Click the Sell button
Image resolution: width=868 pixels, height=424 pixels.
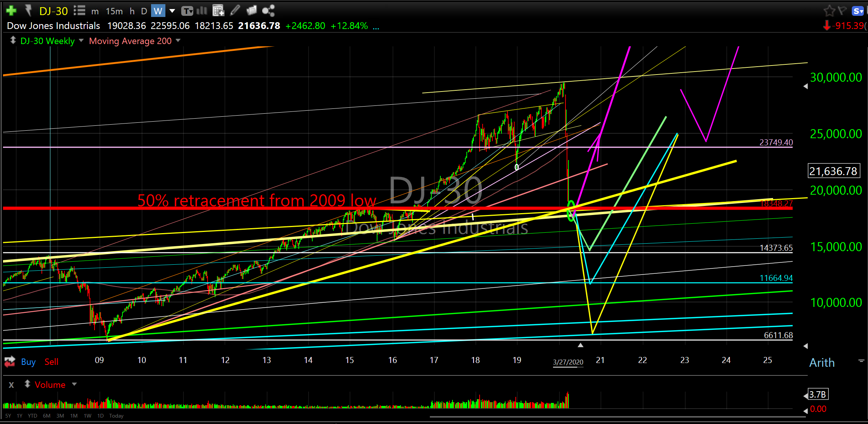pos(51,362)
